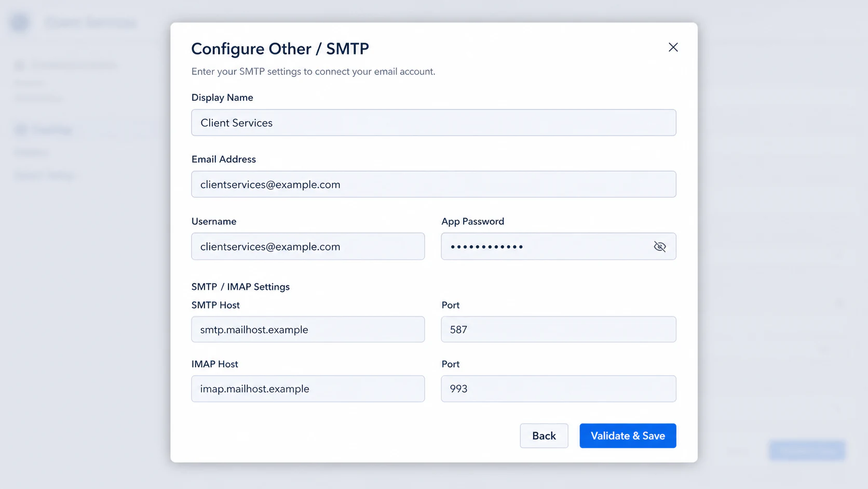Click the "IMAP Host" label text

pos(215,364)
